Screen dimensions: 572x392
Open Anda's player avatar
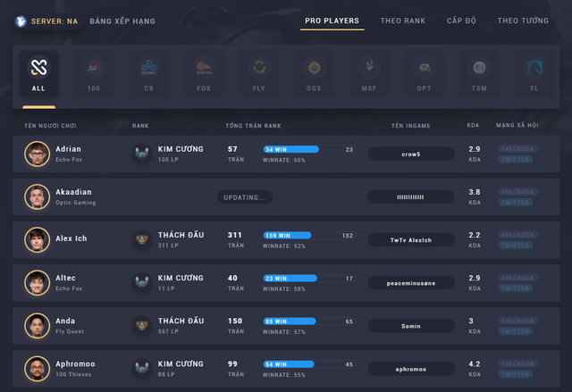38,326
